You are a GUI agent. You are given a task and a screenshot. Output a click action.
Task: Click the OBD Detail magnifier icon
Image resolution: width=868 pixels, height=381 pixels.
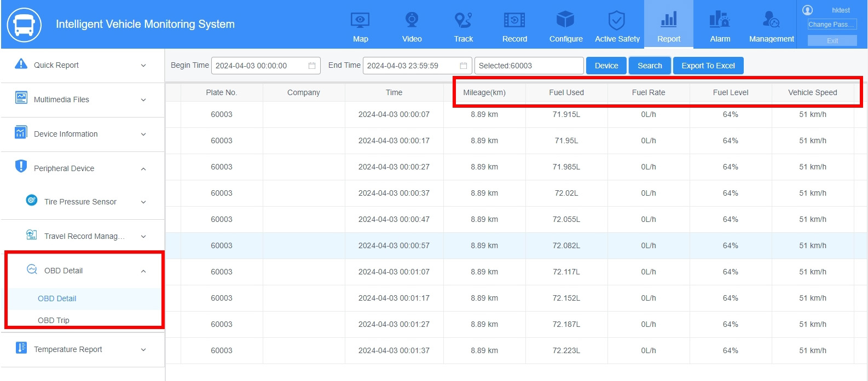tap(32, 269)
